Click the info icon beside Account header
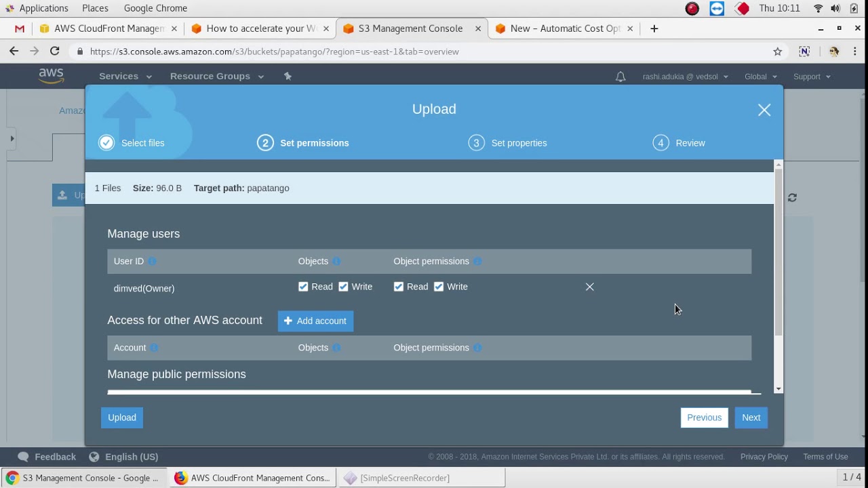868x488 pixels. pyautogui.click(x=154, y=348)
